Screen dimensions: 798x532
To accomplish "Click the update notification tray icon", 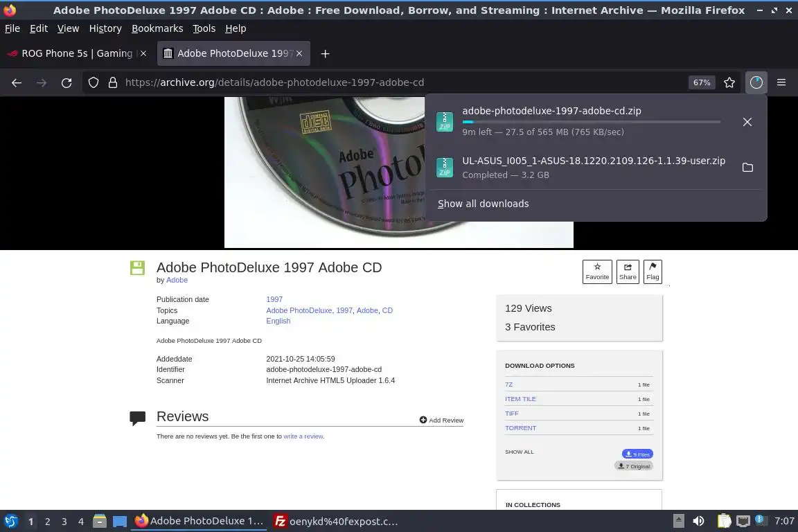I will pyautogui.click(x=760, y=520).
